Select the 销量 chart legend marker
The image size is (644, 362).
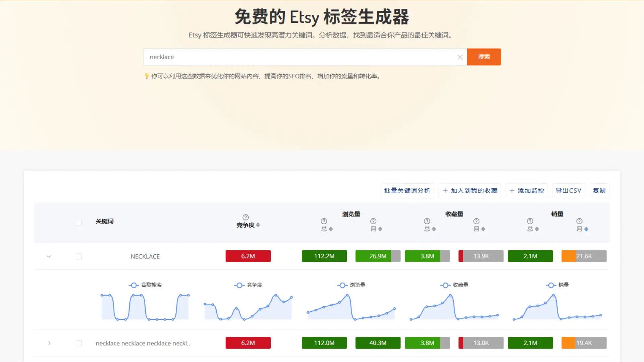[x=550, y=285]
